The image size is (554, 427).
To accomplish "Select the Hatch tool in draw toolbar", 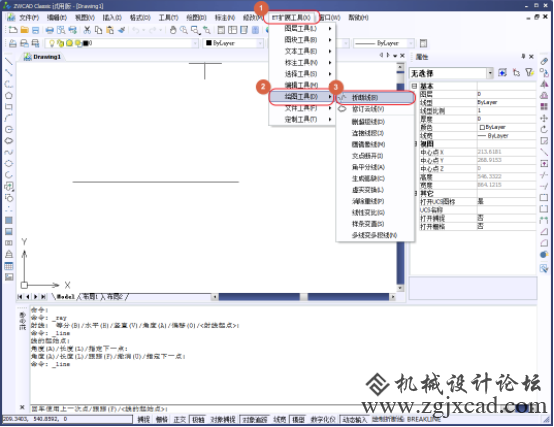I will [x=9, y=220].
